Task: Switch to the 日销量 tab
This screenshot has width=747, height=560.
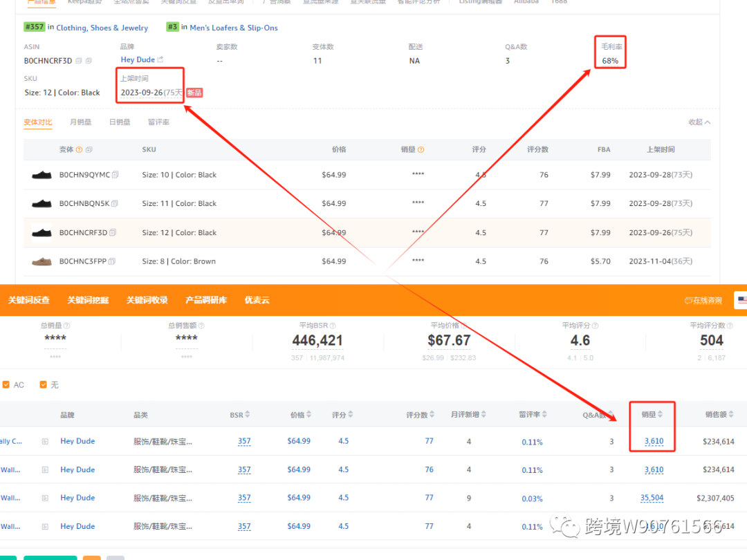Action: click(120, 122)
